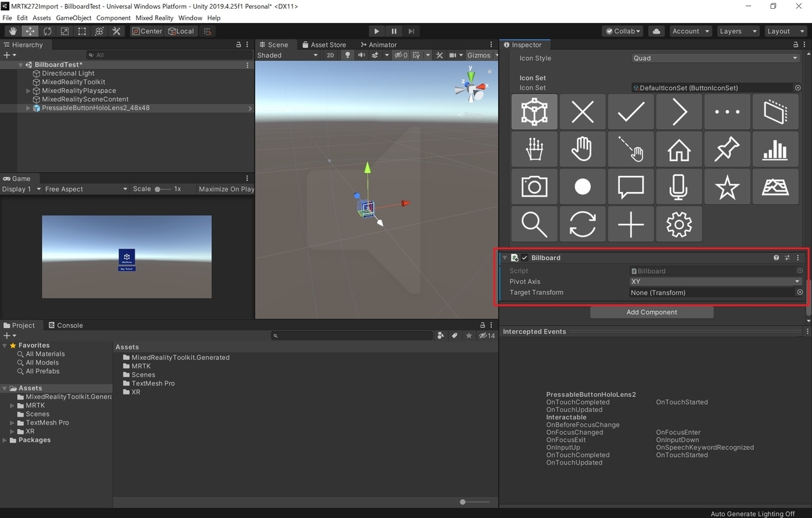This screenshot has height=518, width=812.
Task: Select the Move tool
Action: point(30,31)
